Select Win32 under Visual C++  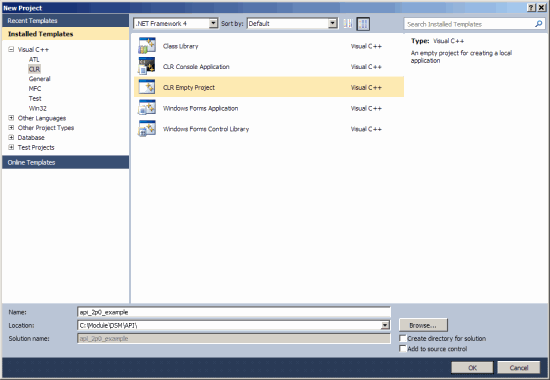[x=38, y=108]
